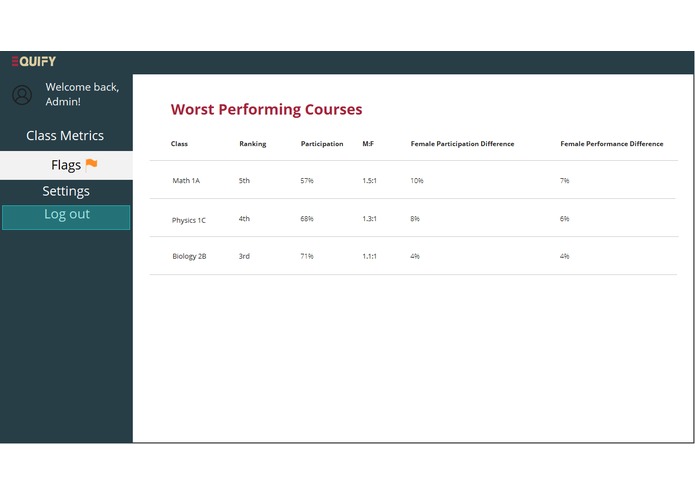Click the 1.3:1 ratio cell
The image size is (695, 494).
tap(369, 219)
